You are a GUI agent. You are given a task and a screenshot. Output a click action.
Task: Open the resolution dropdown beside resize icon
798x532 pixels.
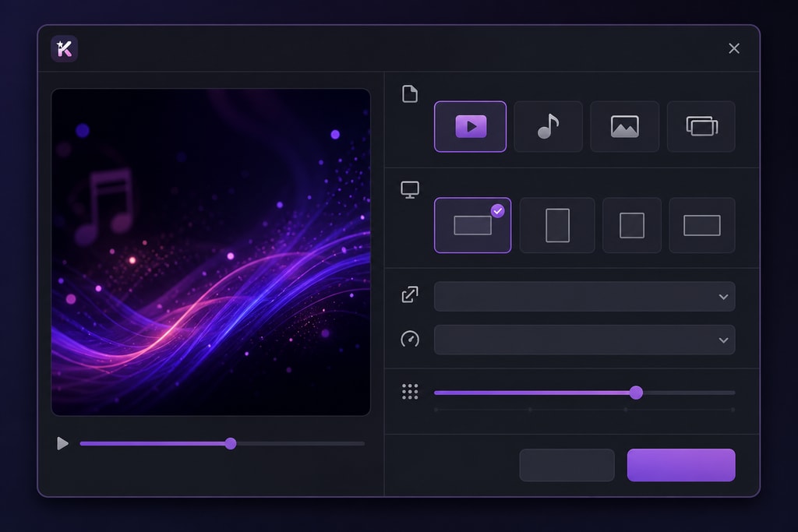(584, 297)
